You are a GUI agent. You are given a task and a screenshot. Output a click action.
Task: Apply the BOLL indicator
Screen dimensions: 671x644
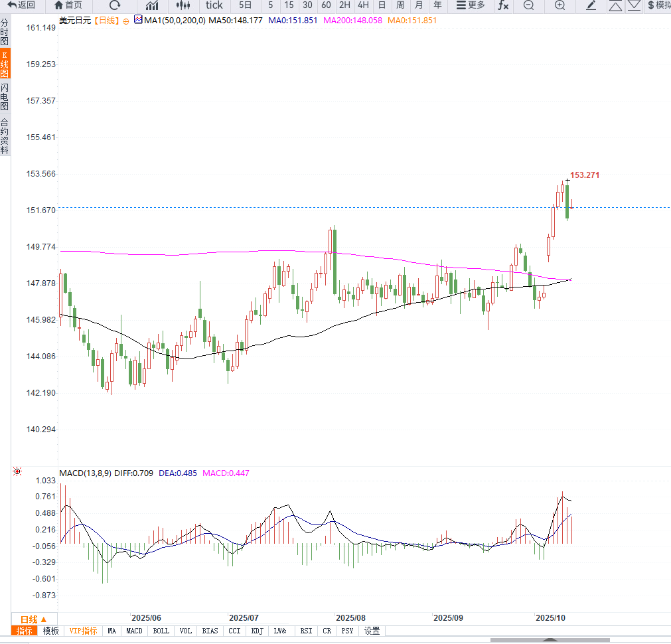pos(161,631)
